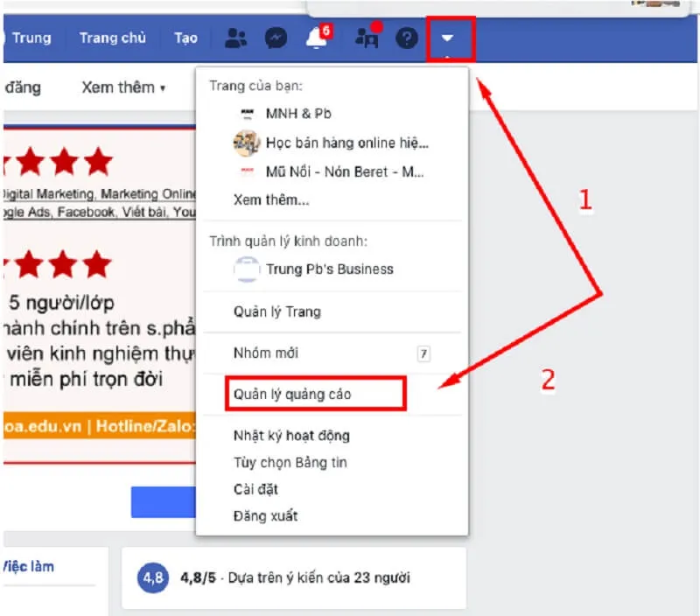This screenshot has height=616, width=700.
Task: Open Trung Pb's Business profile icon
Action: tap(247, 269)
